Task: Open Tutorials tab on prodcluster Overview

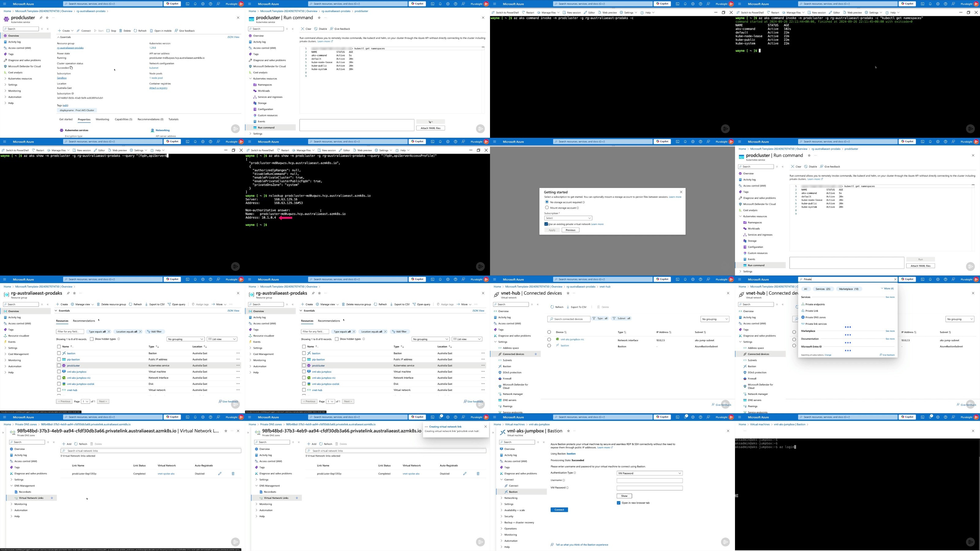Action: click(173, 119)
